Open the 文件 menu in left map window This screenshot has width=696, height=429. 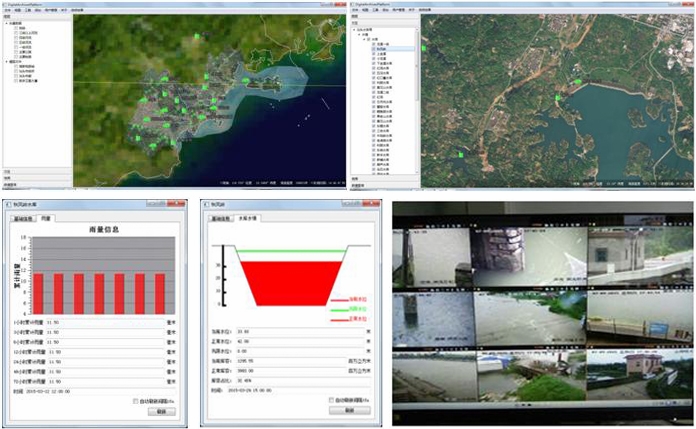[x=7, y=10]
